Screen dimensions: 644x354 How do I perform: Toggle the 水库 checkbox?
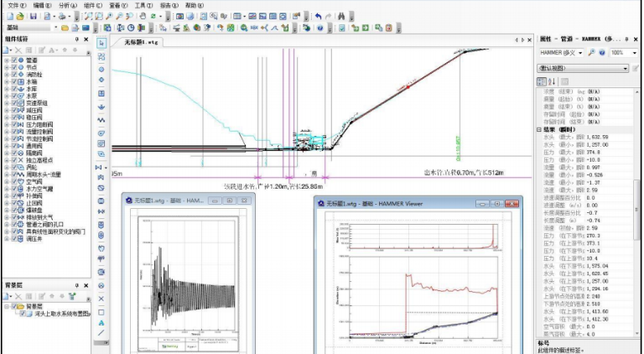pyautogui.click(x=14, y=89)
